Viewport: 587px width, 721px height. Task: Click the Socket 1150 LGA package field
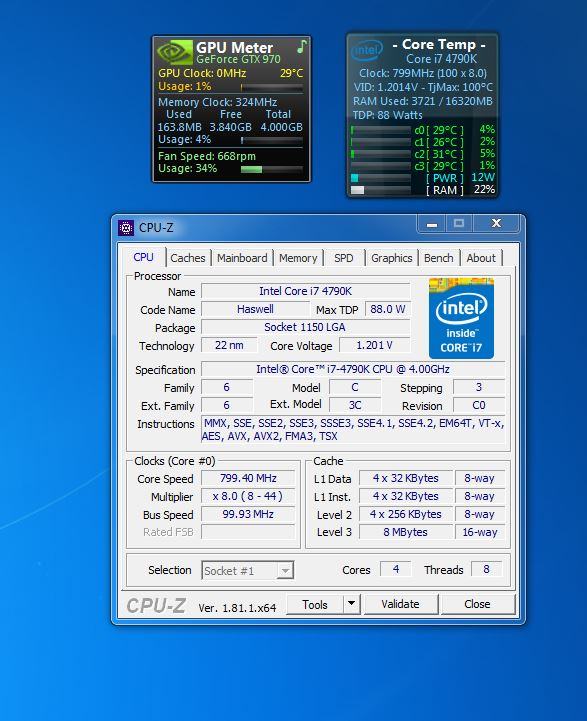point(305,327)
